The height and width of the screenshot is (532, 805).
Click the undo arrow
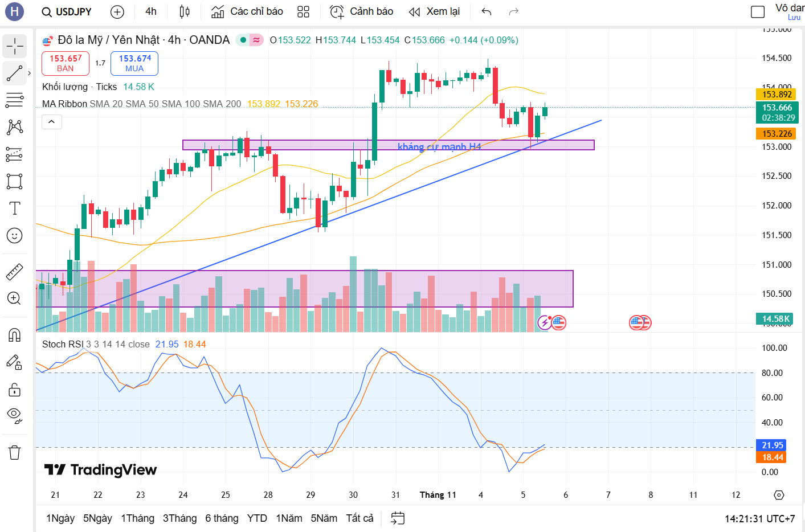(486, 11)
